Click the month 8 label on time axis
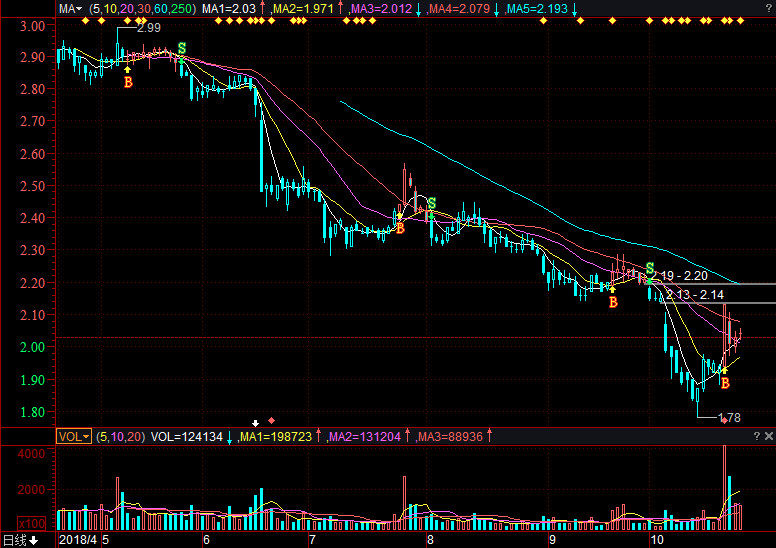Screen dimensions: 776x548 (x=430, y=540)
